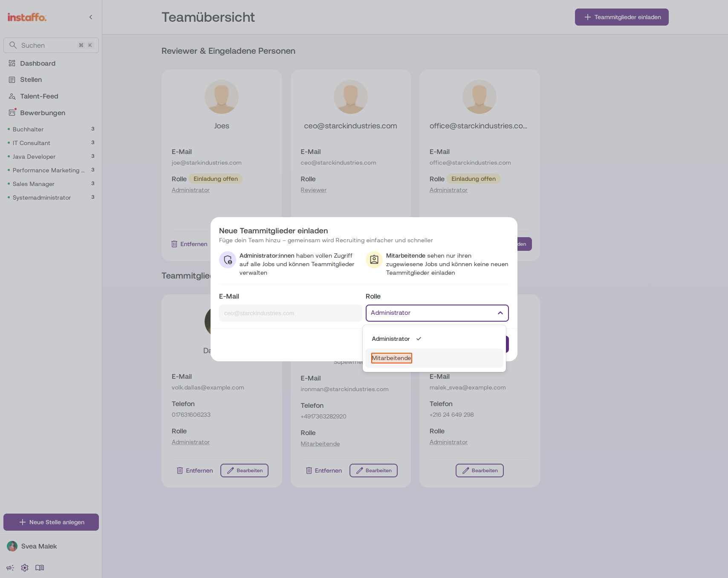Select the Sales Manager job entry

click(x=51, y=184)
